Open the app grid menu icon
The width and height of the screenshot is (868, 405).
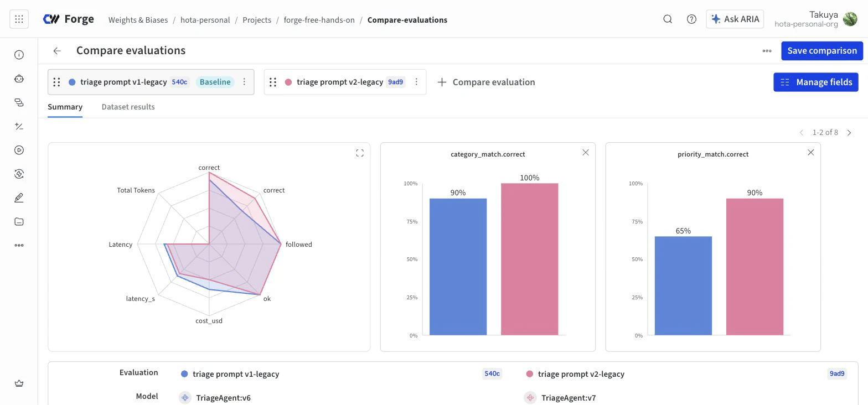click(x=19, y=19)
